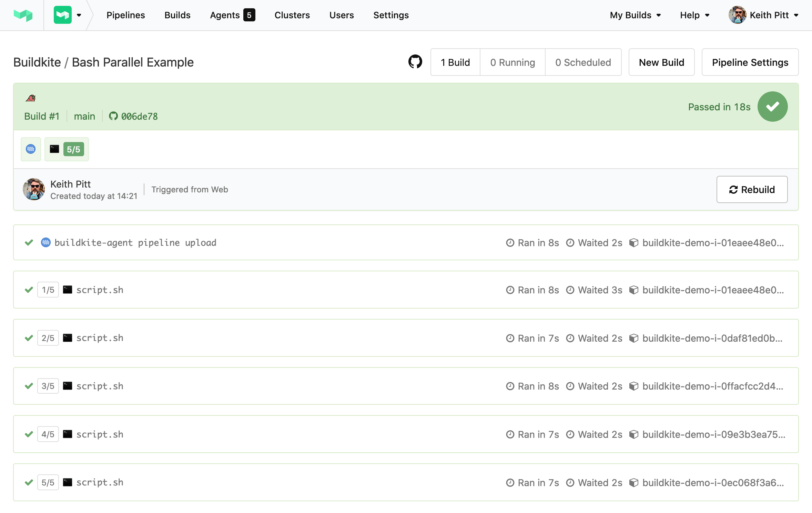The width and height of the screenshot is (812, 513).
Task: Expand the 2/5 script.sh job row
Action: [276, 338]
